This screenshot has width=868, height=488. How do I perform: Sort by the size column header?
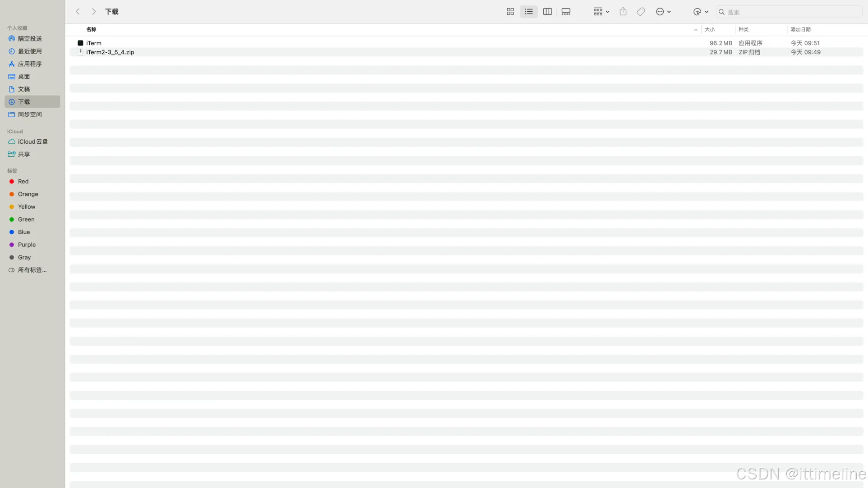point(710,29)
